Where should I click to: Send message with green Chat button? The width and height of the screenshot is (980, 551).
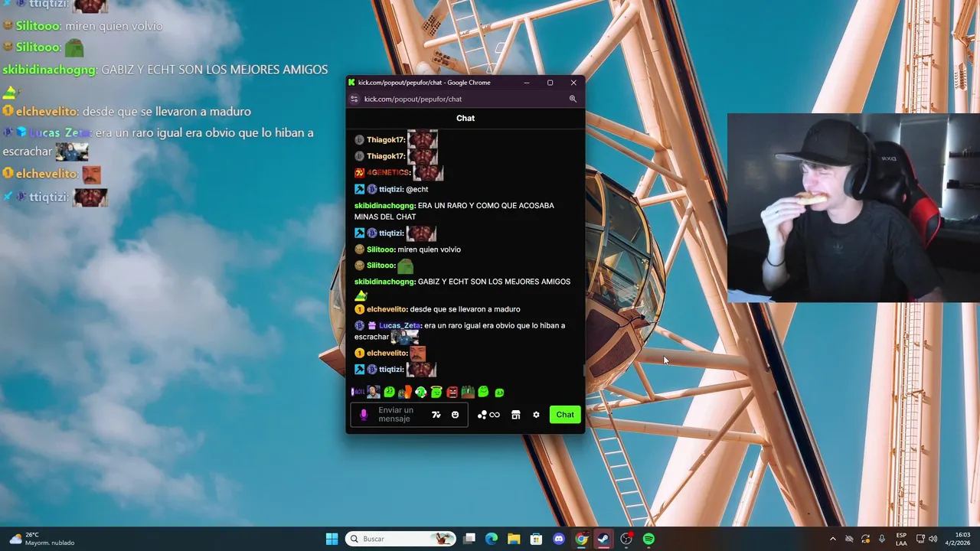tap(565, 415)
